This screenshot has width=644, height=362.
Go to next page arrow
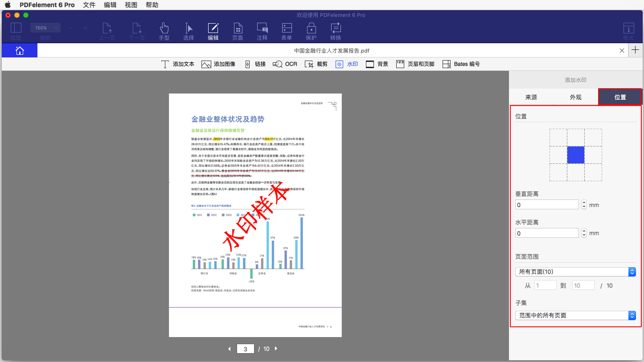click(276, 349)
